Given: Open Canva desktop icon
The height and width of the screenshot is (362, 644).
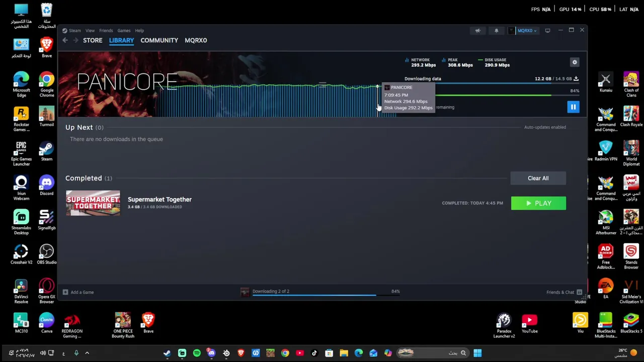Looking at the screenshot, I should (x=47, y=322).
